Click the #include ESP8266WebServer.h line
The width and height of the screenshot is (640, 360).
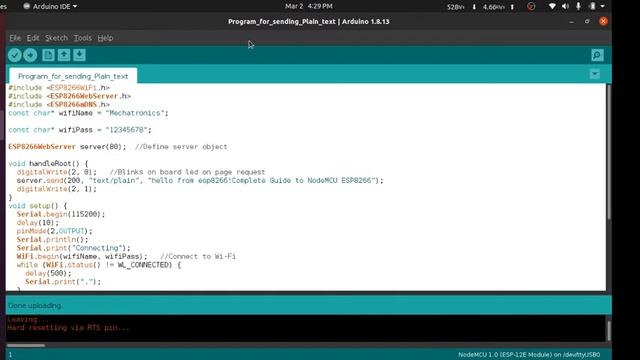[70, 96]
